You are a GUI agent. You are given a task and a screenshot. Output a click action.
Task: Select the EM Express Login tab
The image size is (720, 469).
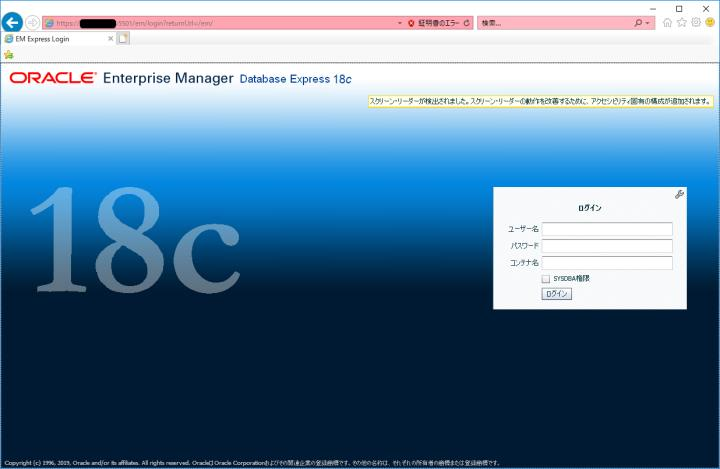click(x=54, y=39)
